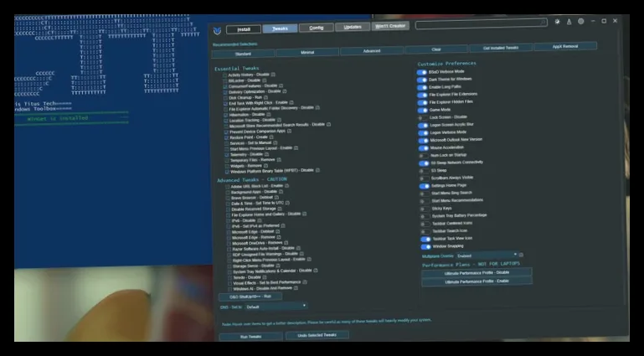Check IPv6 - Disable checkbox

[x=229, y=221]
